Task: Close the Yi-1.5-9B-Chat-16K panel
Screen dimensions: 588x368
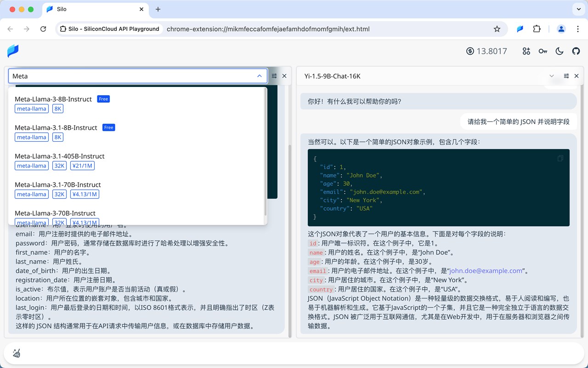Action: pos(577,76)
